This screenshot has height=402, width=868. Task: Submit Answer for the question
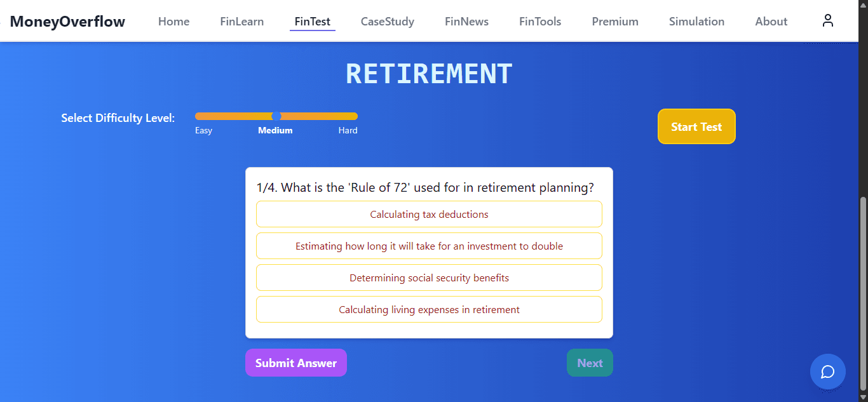296,363
